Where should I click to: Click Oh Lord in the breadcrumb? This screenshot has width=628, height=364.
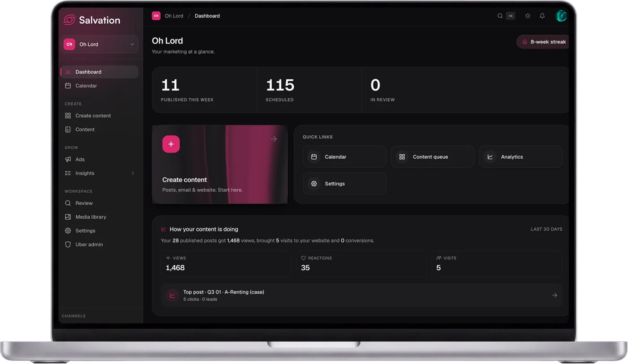[x=174, y=16]
